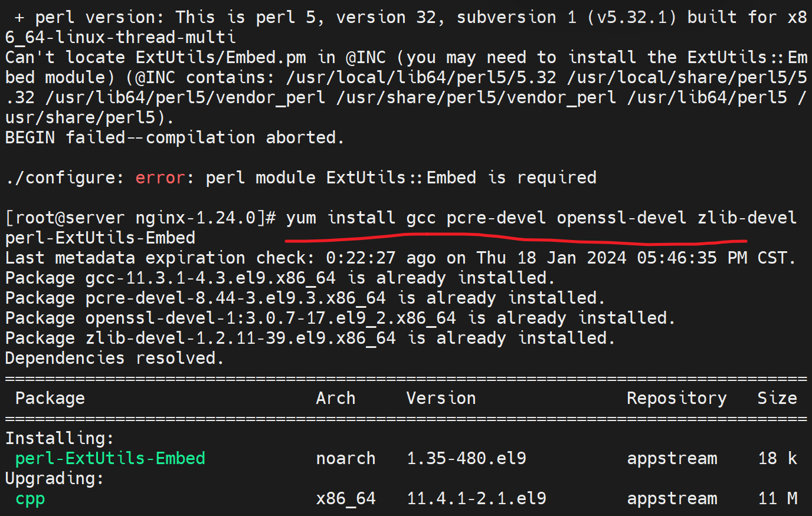Image resolution: width=812 pixels, height=516 pixels.
Task: Click the 18 k size value
Action: (777, 458)
